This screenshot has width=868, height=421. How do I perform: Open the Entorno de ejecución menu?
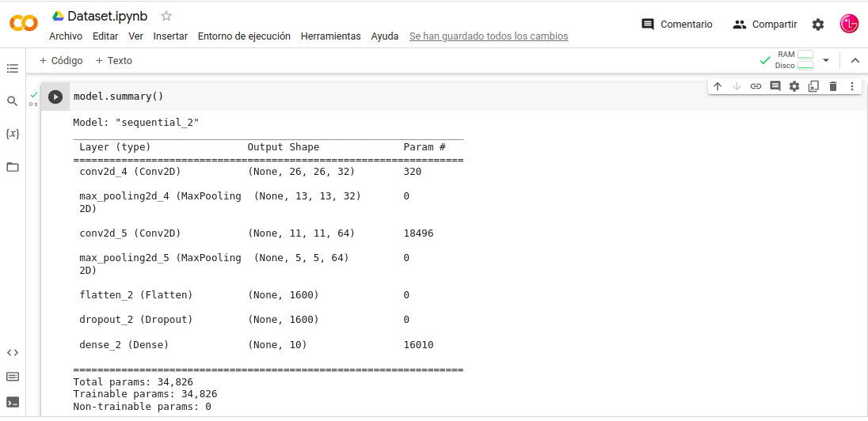(x=244, y=36)
